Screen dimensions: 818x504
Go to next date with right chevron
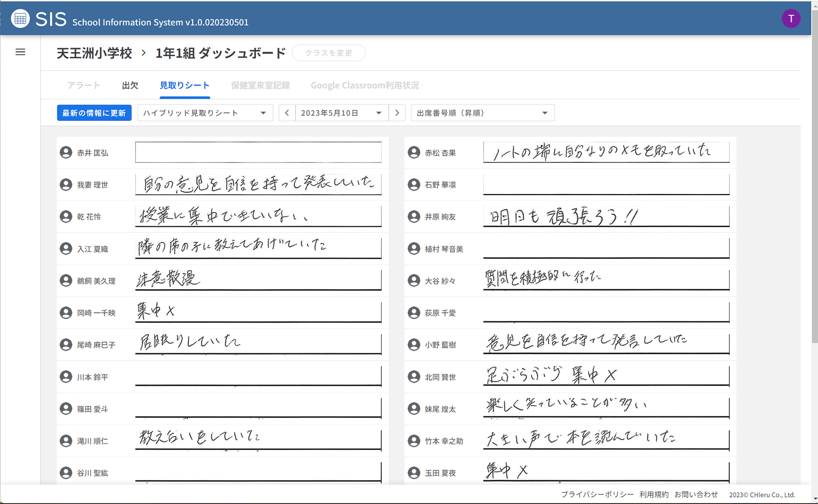click(397, 113)
